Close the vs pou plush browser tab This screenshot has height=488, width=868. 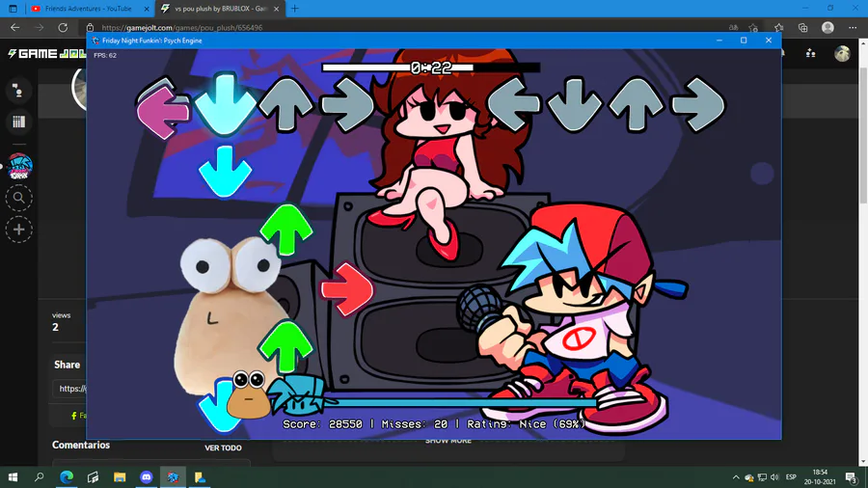tap(276, 9)
